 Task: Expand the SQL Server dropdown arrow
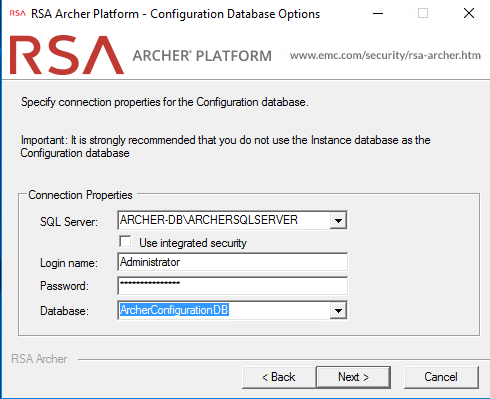click(x=338, y=220)
